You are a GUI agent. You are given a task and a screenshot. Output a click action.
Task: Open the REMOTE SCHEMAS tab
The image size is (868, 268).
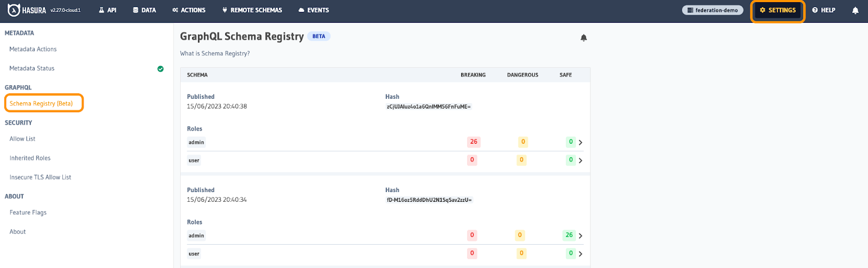[252, 10]
